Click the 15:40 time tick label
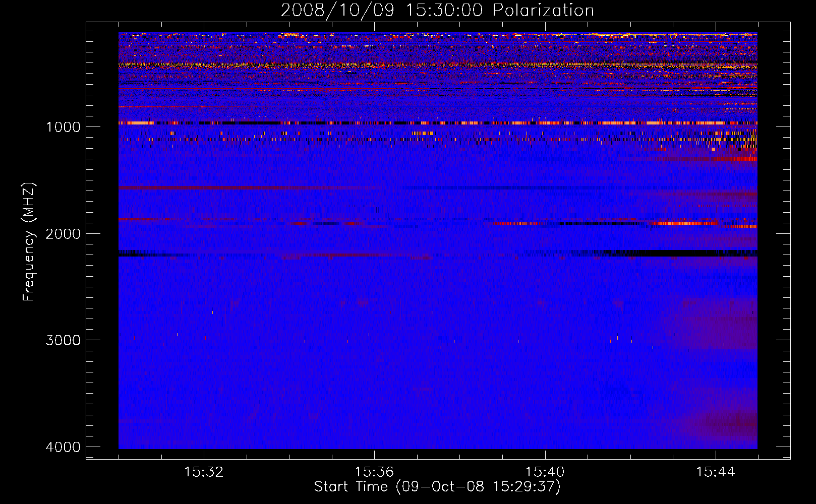Screen dimensions: 816x504 [x=545, y=472]
